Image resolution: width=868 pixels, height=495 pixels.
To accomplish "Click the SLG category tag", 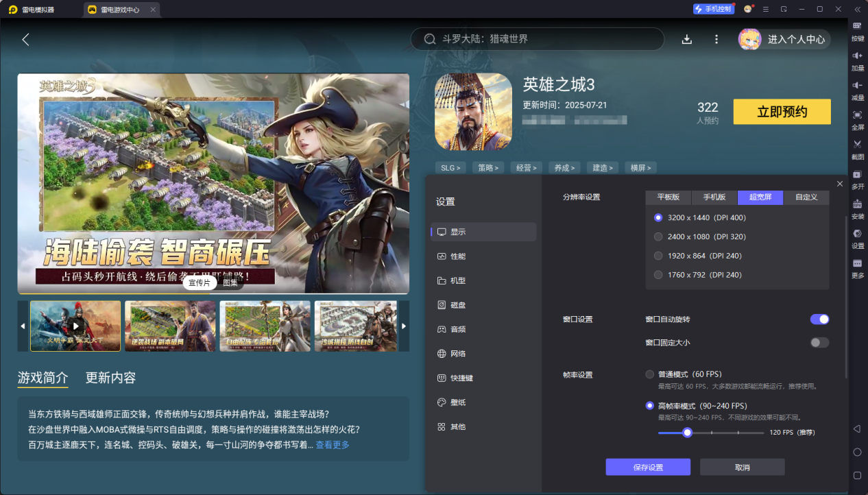I will pyautogui.click(x=450, y=167).
